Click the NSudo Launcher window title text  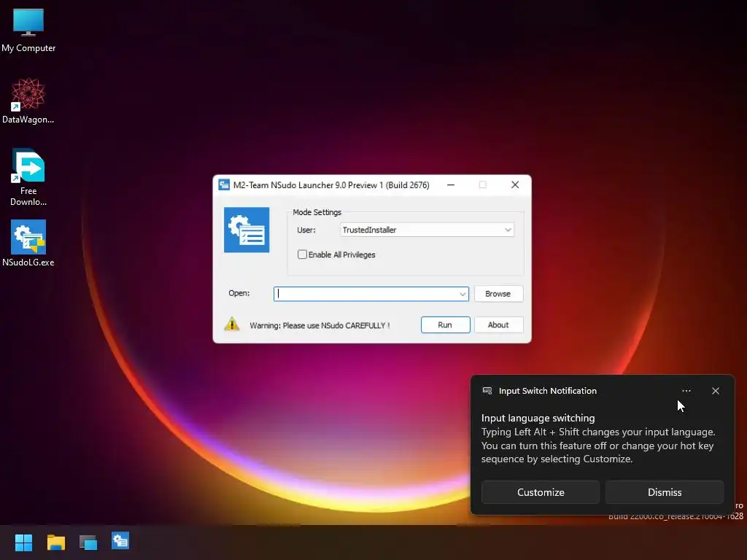[x=331, y=184]
